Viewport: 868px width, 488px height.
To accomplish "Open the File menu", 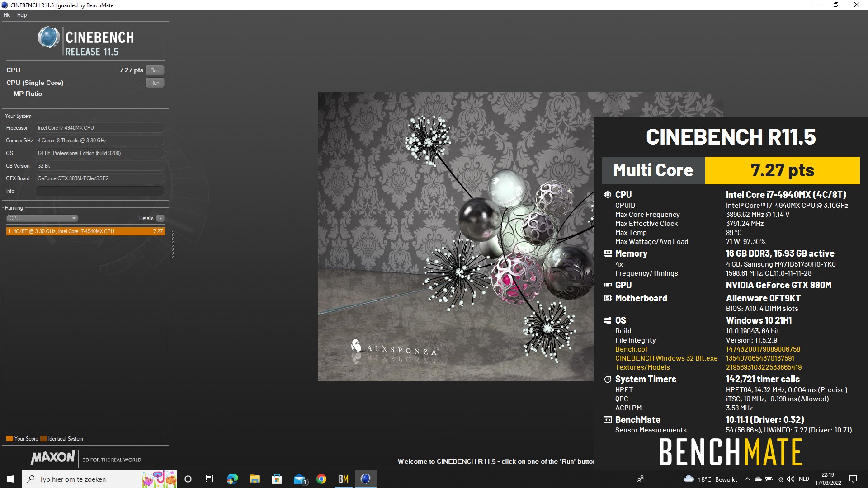I will click(7, 15).
